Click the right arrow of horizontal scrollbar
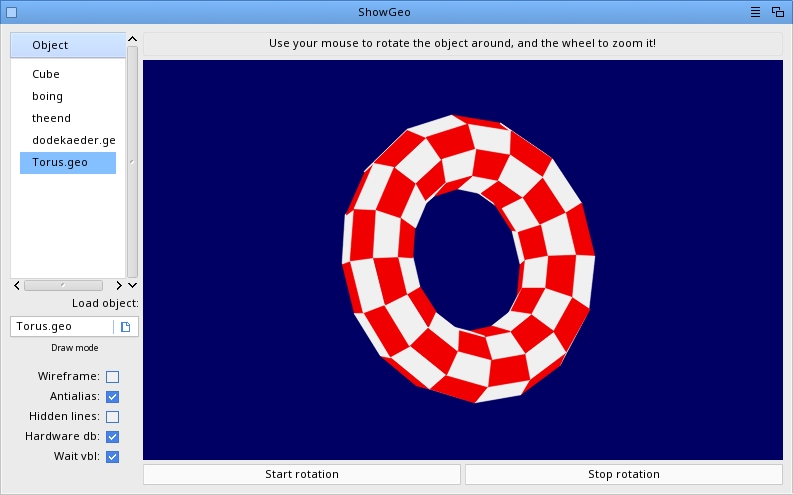Viewport: 793px width, 495px height. pos(110,285)
